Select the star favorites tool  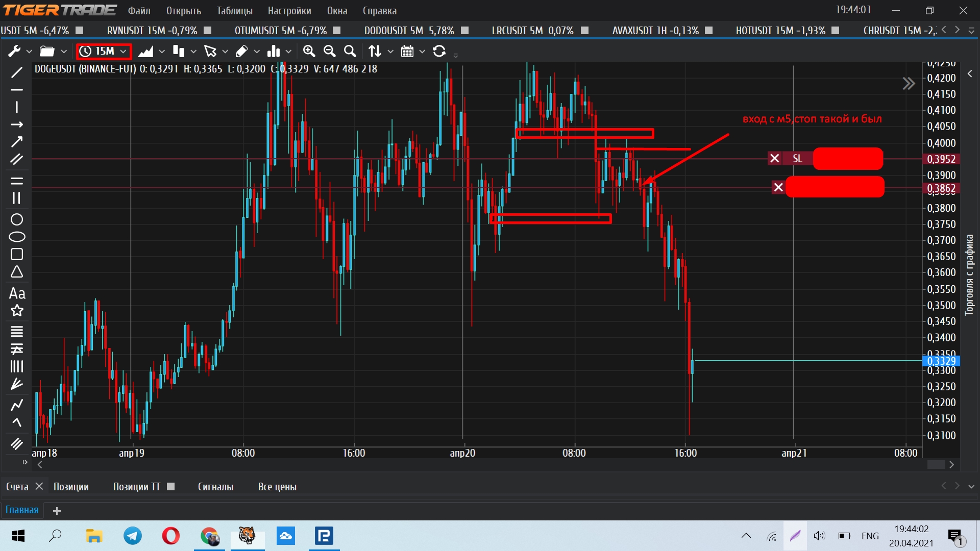point(17,311)
